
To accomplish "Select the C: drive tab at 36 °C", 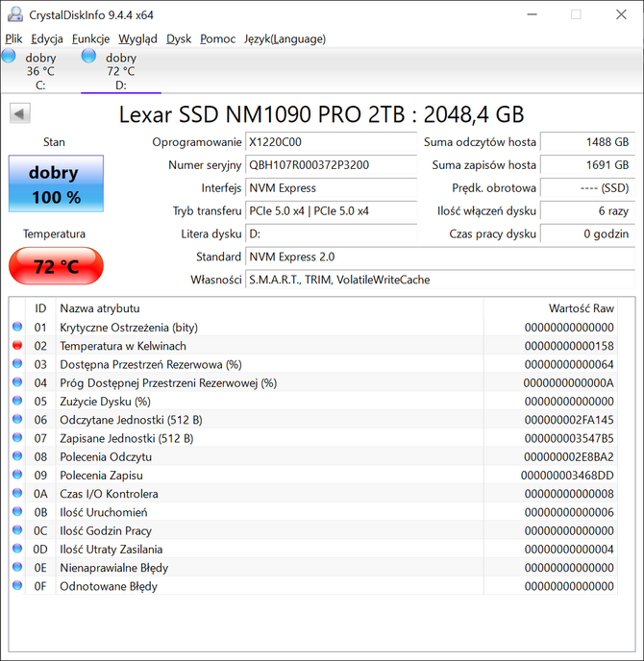I will (x=40, y=71).
